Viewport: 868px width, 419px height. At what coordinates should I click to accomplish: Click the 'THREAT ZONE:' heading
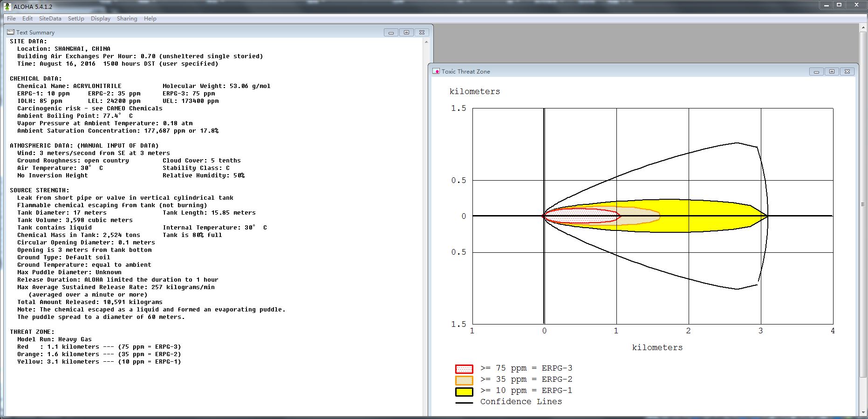pos(32,332)
